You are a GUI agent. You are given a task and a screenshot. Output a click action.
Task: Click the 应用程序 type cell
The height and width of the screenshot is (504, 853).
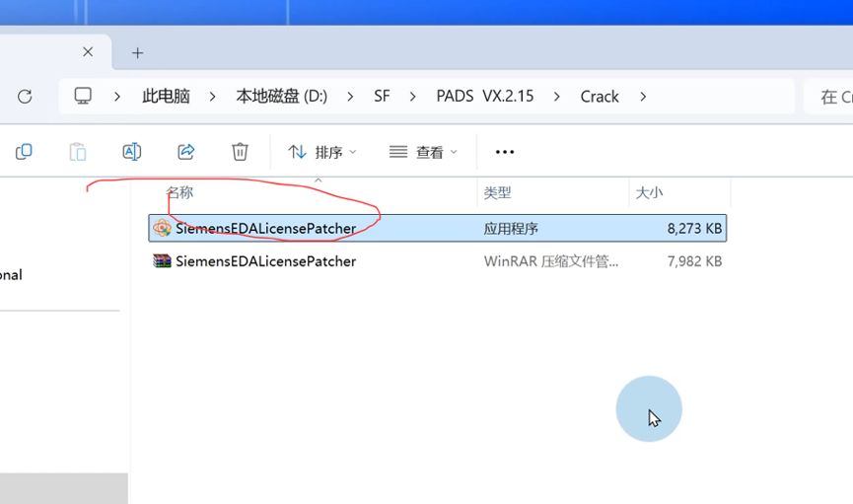(x=511, y=229)
